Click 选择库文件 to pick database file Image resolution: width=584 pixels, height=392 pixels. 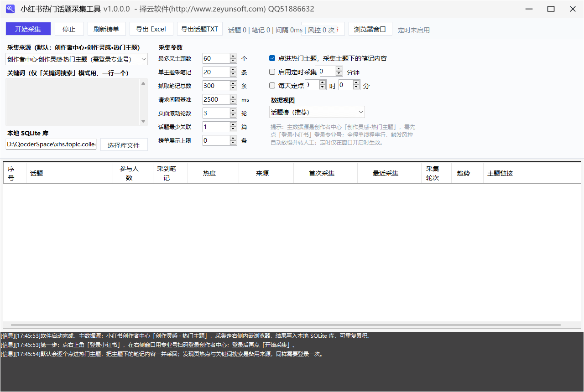pos(124,145)
